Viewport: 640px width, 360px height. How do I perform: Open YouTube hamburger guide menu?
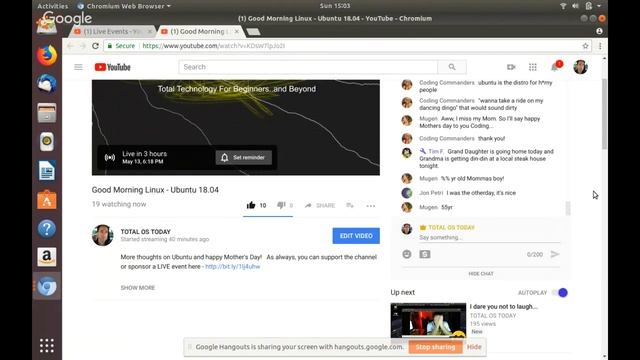(x=78, y=67)
